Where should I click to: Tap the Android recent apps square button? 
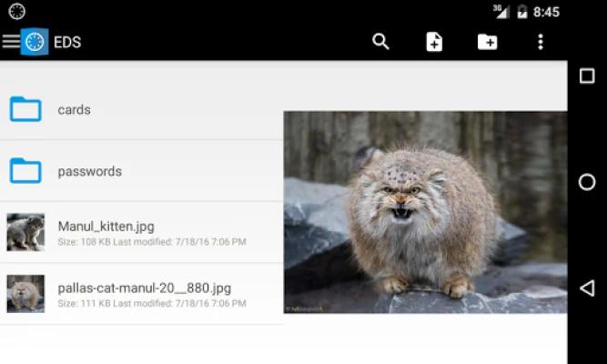click(587, 76)
